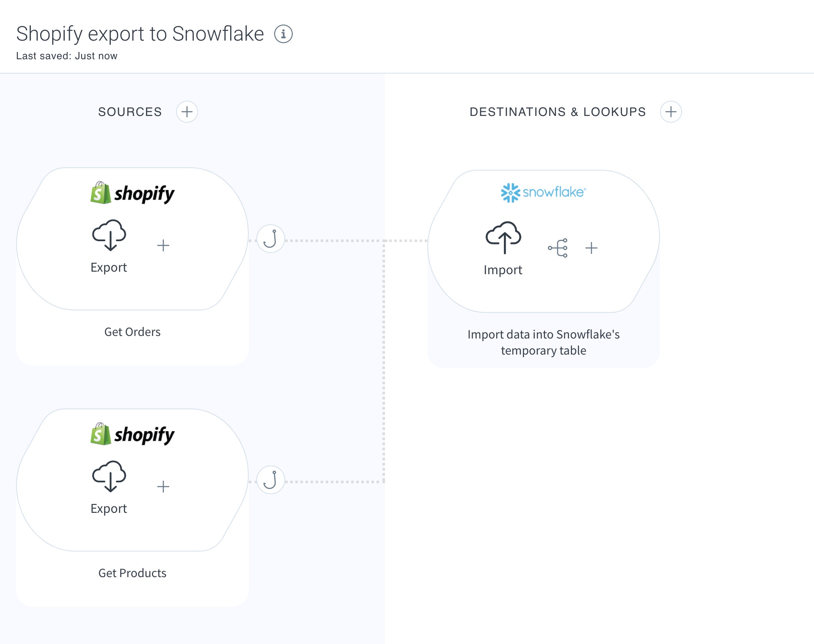
Task: Add a destination or lookup with plus button
Action: click(671, 112)
